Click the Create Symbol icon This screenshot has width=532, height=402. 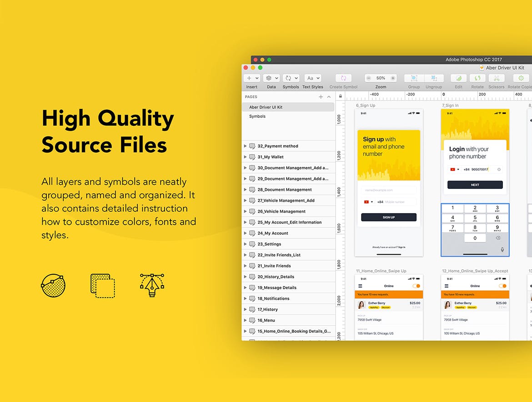[343, 78]
